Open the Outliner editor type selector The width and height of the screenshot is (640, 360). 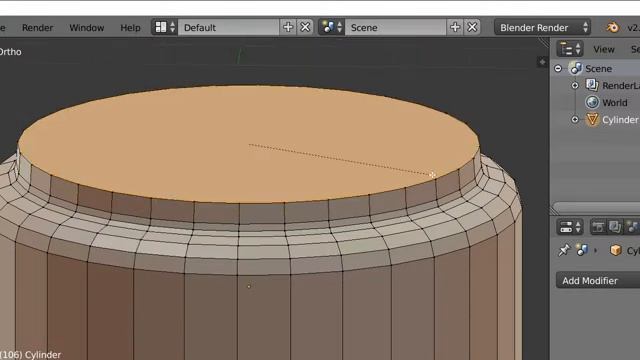tap(570, 49)
